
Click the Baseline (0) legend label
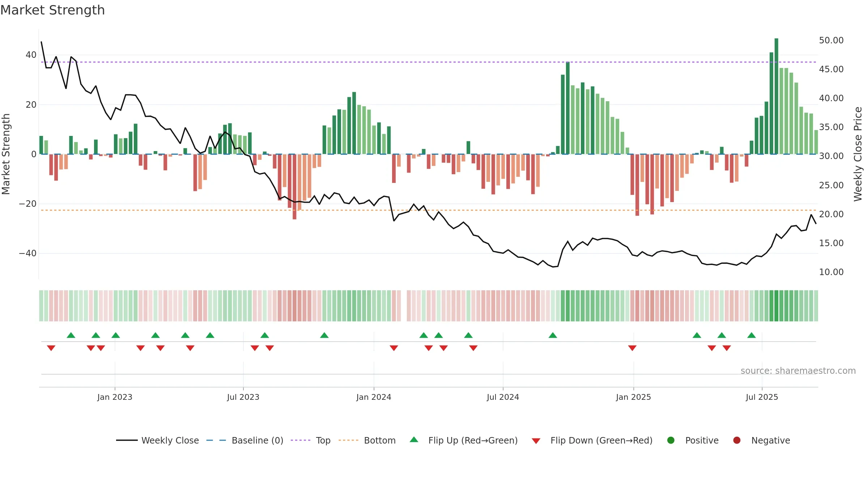pos(257,440)
